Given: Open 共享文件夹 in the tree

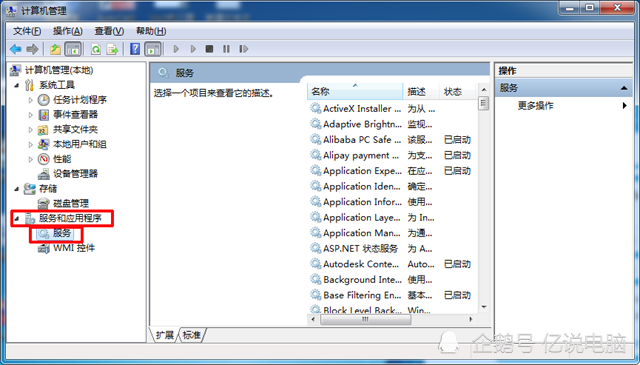Looking at the screenshot, I should [x=76, y=129].
